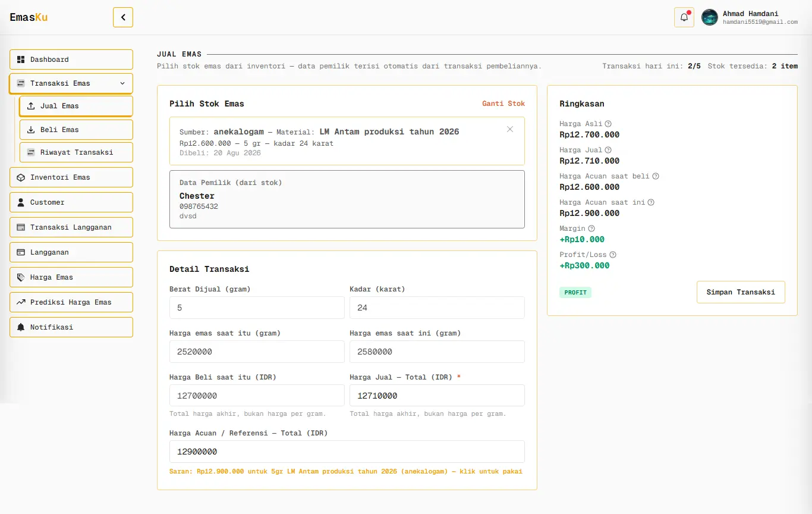Click the Beli Emas download icon
The height and width of the screenshot is (514, 812).
pyautogui.click(x=31, y=130)
